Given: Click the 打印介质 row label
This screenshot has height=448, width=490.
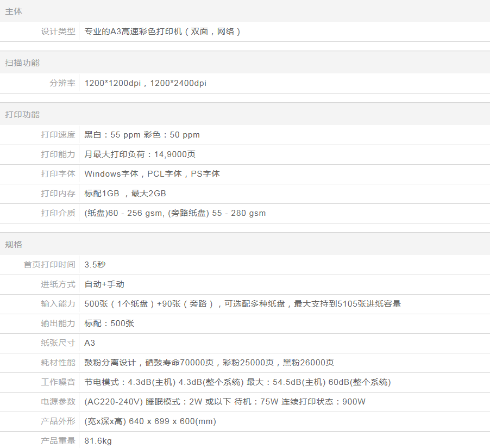Looking at the screenshot, I should tap(58, 213).
